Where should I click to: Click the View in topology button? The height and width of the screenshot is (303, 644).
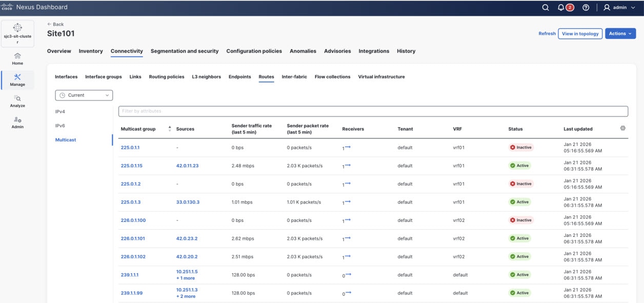pyautogui.click(x=580, y=33)
